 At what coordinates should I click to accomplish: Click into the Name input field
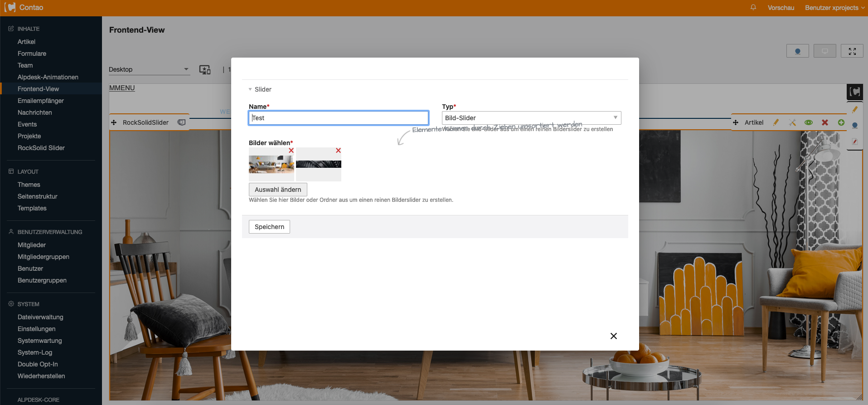coord(339,118)
